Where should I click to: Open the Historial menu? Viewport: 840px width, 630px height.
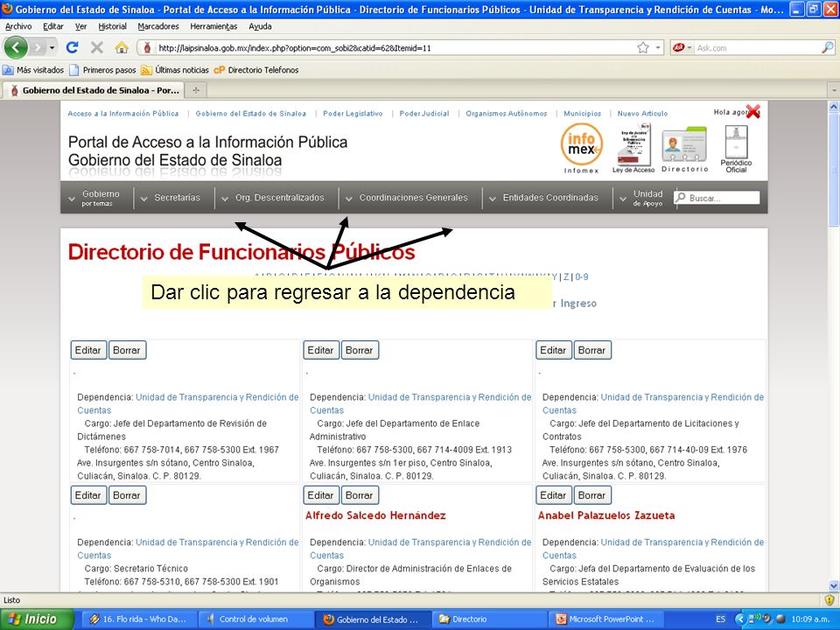113,26
